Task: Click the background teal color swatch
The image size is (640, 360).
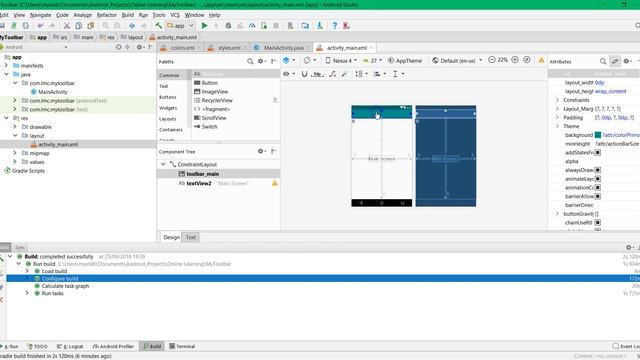Action: point(598,135)
